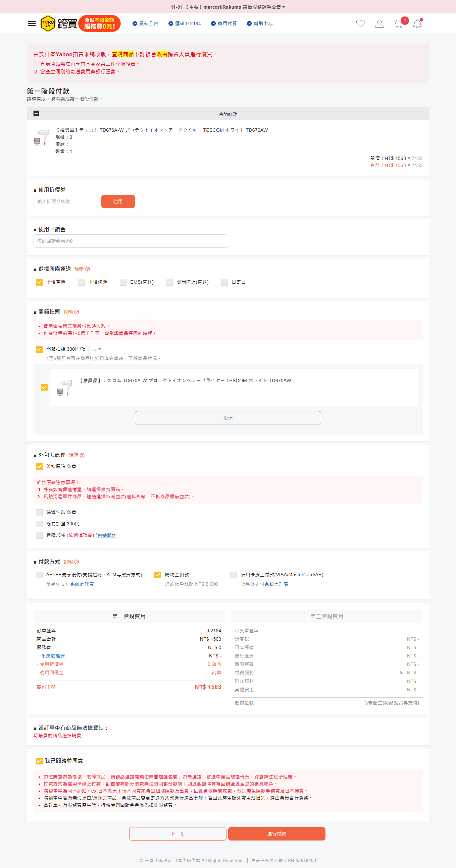The image size is (456, 868).
Task: Click the hair dryer thumbnail in 商品詳細
Action: click(42, 137)
